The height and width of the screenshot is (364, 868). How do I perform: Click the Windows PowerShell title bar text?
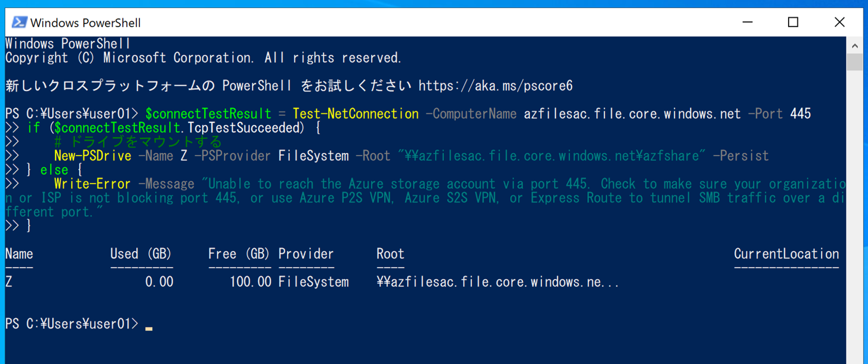click(x=86, y=23)
